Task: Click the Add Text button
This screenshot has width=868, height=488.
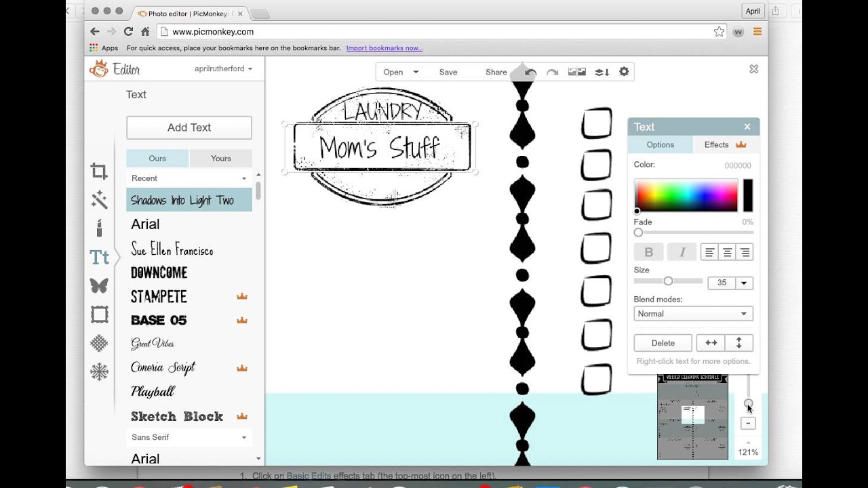Action: pos(189,127)
